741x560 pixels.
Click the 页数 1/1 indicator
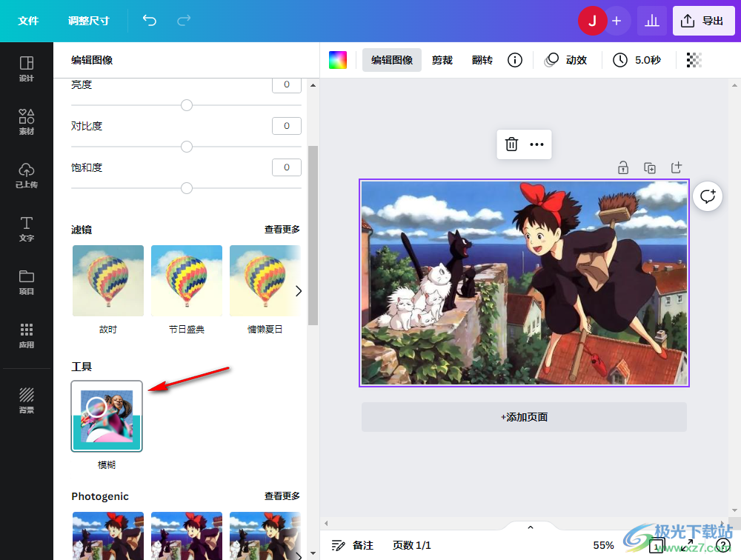point(411,545)
